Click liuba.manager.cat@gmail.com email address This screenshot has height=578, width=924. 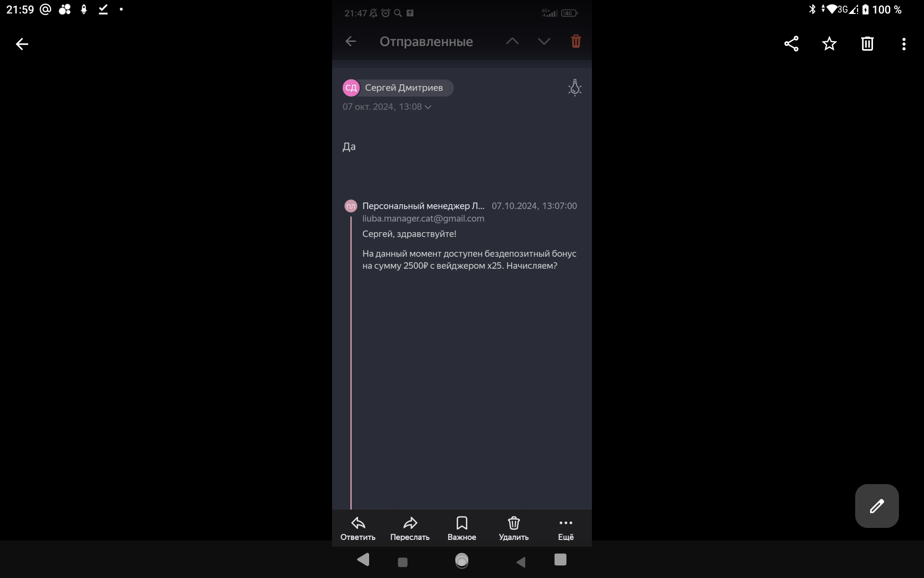coord(423,219)
